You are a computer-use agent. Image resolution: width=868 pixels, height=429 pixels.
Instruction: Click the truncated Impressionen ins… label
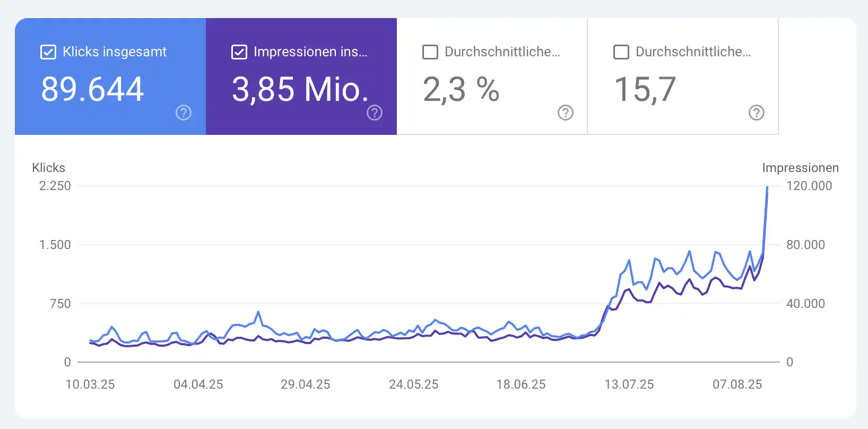310,52
